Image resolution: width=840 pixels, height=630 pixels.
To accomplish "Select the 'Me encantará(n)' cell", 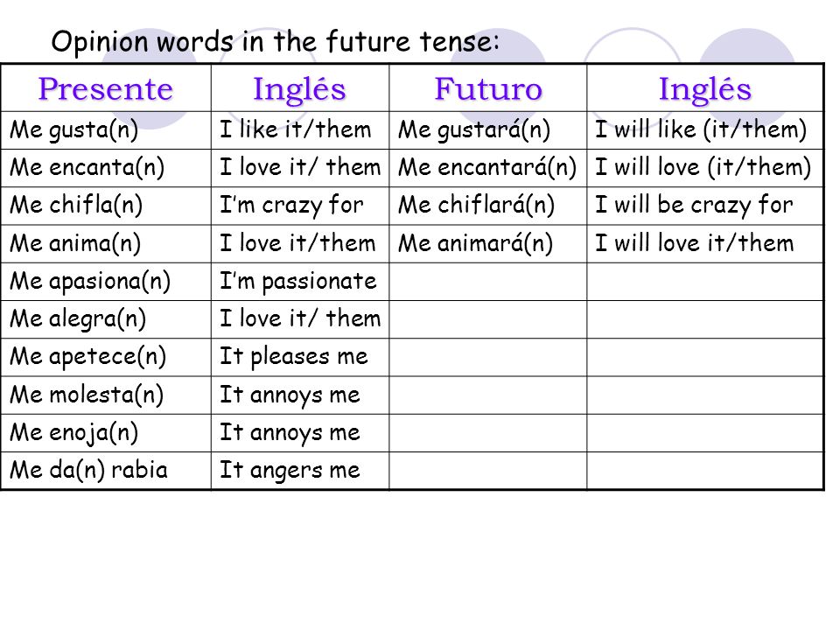I will [488, 168].
